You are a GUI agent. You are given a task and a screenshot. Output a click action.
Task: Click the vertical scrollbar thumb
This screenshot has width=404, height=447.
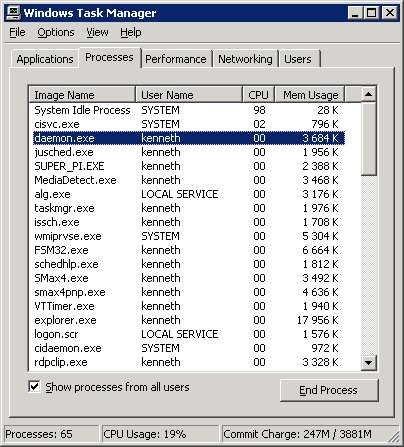[369, 139]
